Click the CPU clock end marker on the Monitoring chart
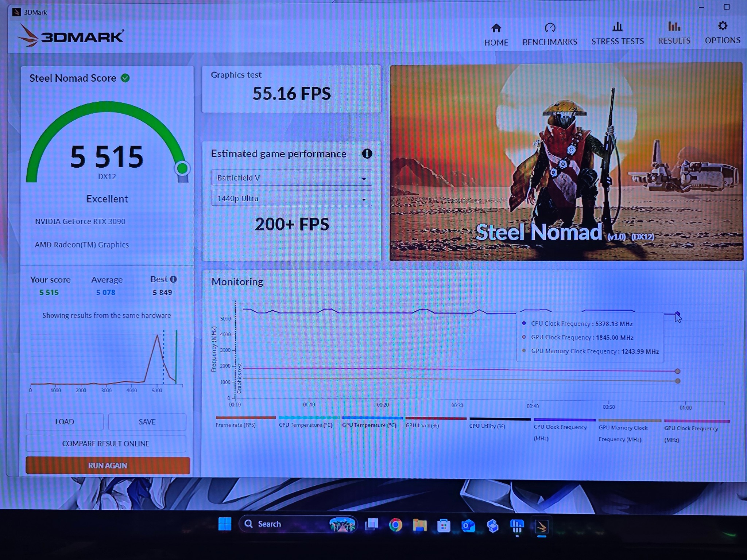The height and width of the screenshot is (560, 747). (x=677, y=314)
